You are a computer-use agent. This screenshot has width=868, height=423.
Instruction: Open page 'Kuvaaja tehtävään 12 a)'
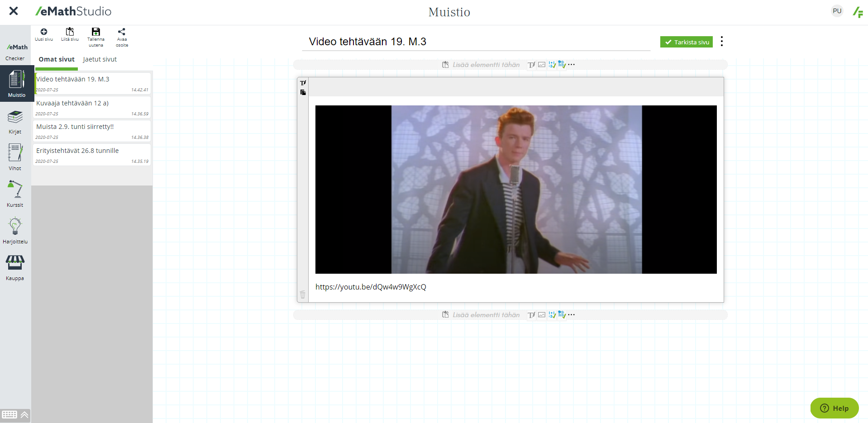[92, 108]
